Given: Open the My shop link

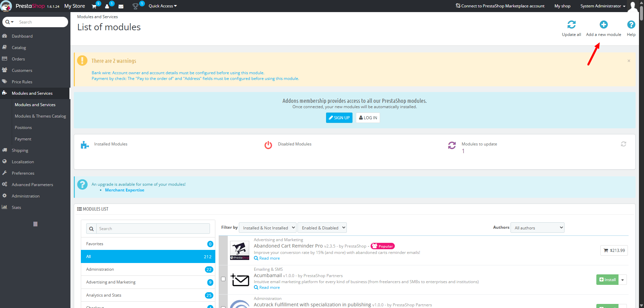Looking at the screenshot, I should point(562,6).
